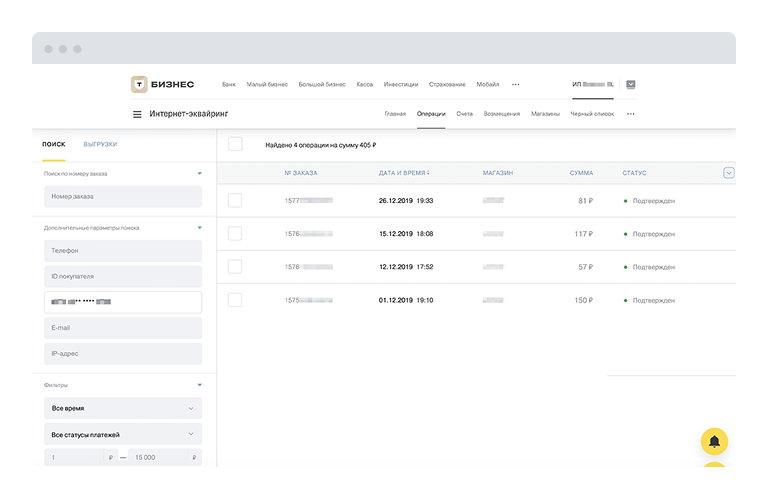The image size is (768, 500).
Task: Open the hamburger menu beside Интернет-эквайринг
Action: tap(137, 114)
